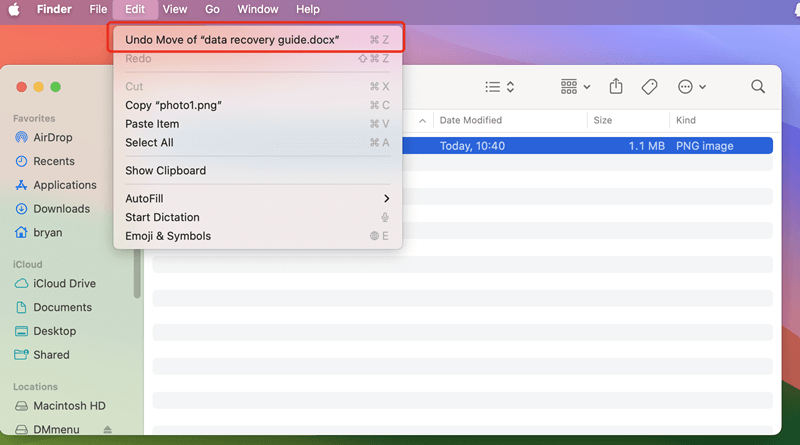This screenshot has width=800, height=445.
Task: Expand the AutoFill submenu
Action: point(257,199)
